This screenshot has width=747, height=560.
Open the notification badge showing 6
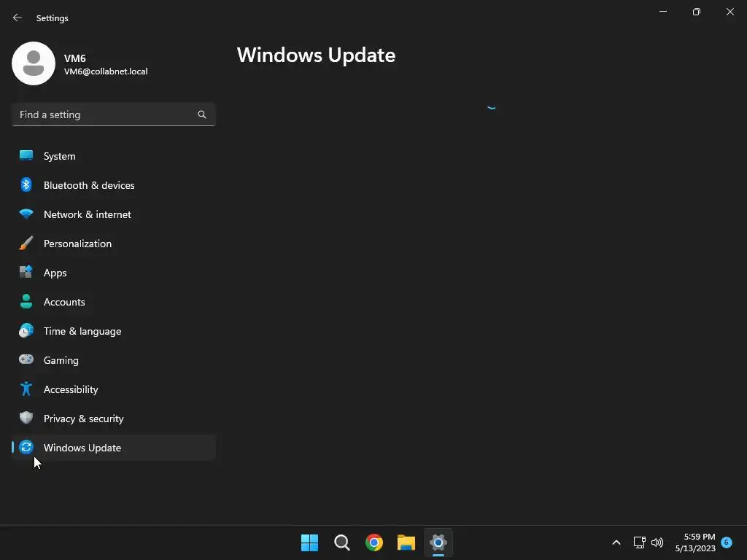(x=727, y=542)
